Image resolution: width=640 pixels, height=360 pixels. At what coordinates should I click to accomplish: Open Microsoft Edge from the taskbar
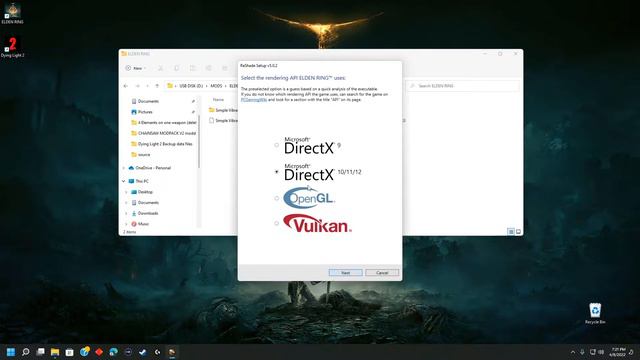pos(113,352)
